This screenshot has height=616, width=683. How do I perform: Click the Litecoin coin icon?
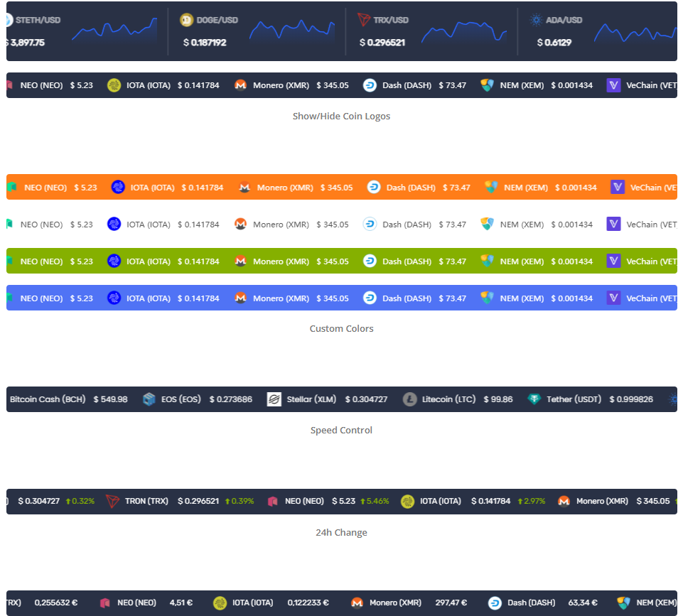[x=409, y=399]
